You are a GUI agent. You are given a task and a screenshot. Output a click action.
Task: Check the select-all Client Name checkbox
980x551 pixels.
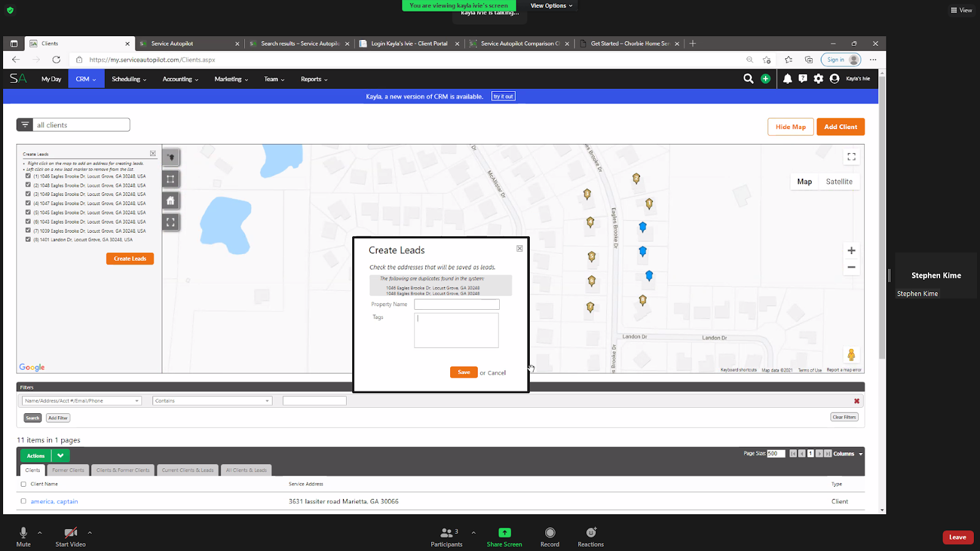23,484
